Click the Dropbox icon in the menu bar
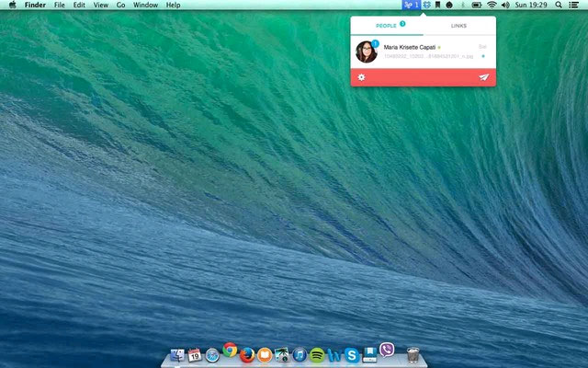Viewport: 588px width, 368px height. pyautogui.click(x=425, y=5)
